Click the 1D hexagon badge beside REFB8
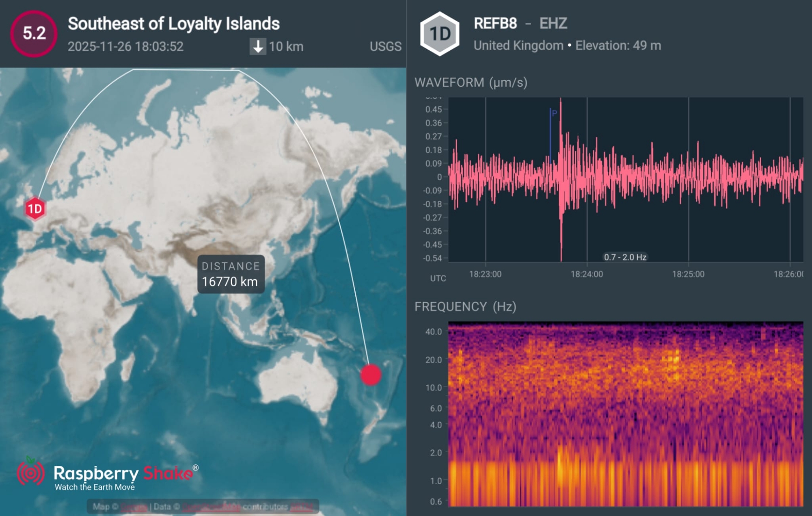Image resolution: width=812 pixels, height=516 pixels. [440, 34]
